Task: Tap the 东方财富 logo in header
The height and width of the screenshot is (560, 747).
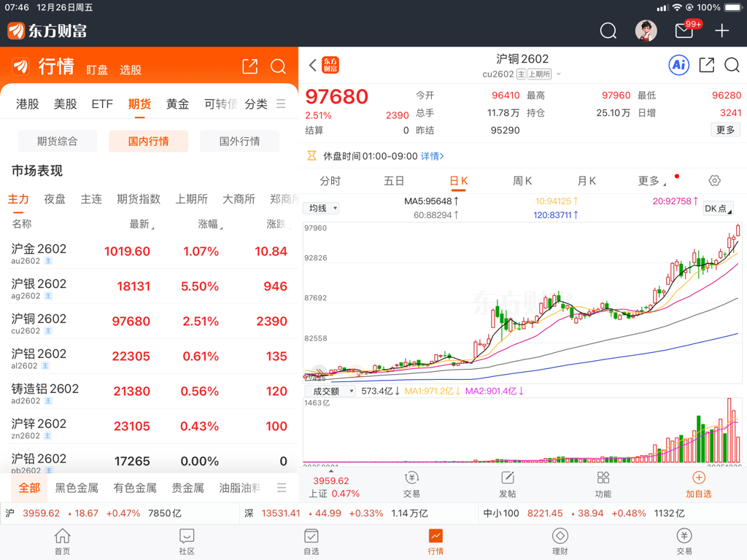Action: 47,31
